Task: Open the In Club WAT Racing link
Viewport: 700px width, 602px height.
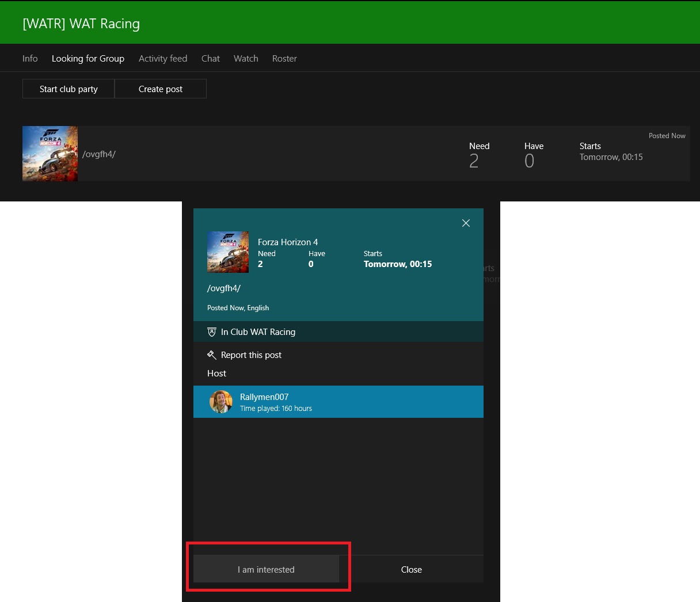Action: [x=258, y=332]
